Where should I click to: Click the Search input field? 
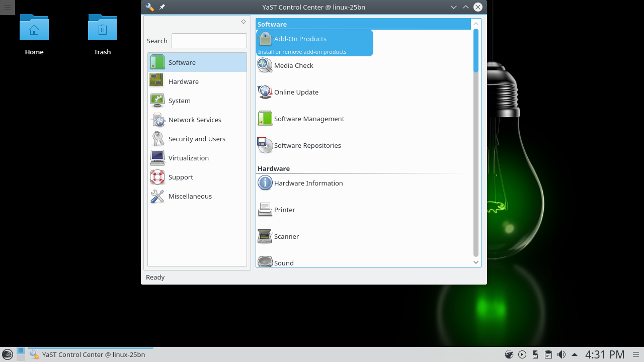coord(209,41)
